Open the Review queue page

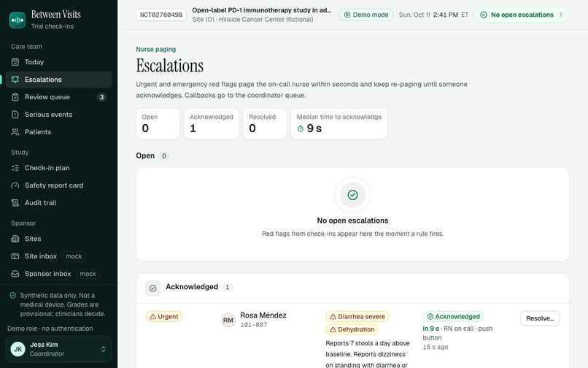pyautogui.click(x=58, y=97)
